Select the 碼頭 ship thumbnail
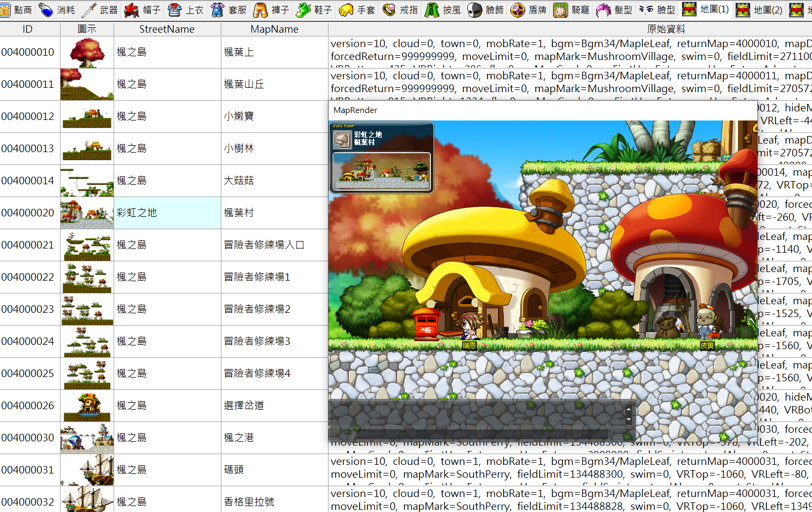This screenshot has width=812, height=512. pos(87,470)
